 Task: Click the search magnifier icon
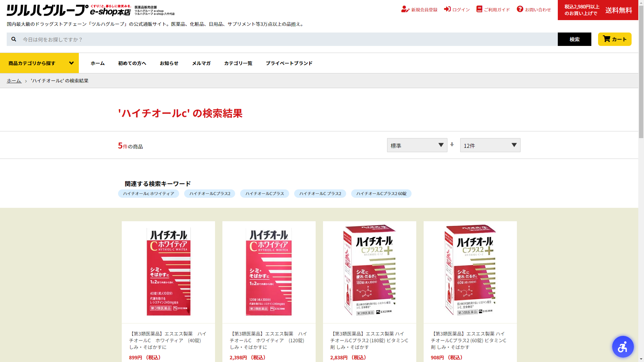click(14, 39)
